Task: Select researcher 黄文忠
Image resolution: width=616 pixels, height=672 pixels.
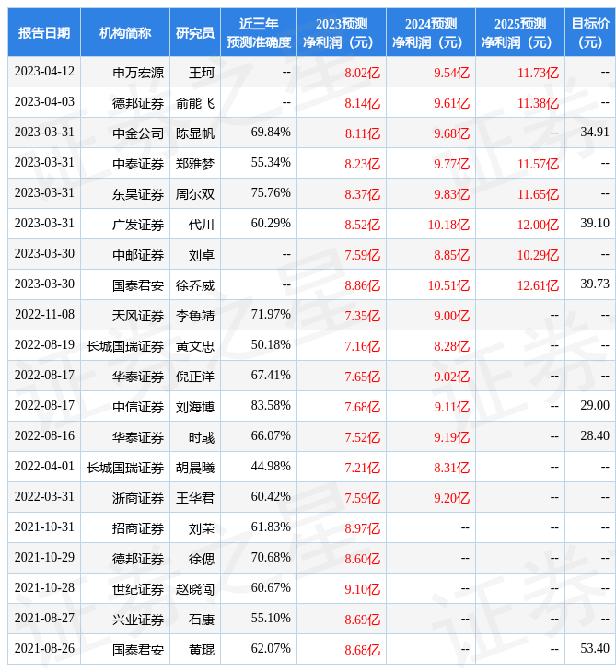Action: 195,347
